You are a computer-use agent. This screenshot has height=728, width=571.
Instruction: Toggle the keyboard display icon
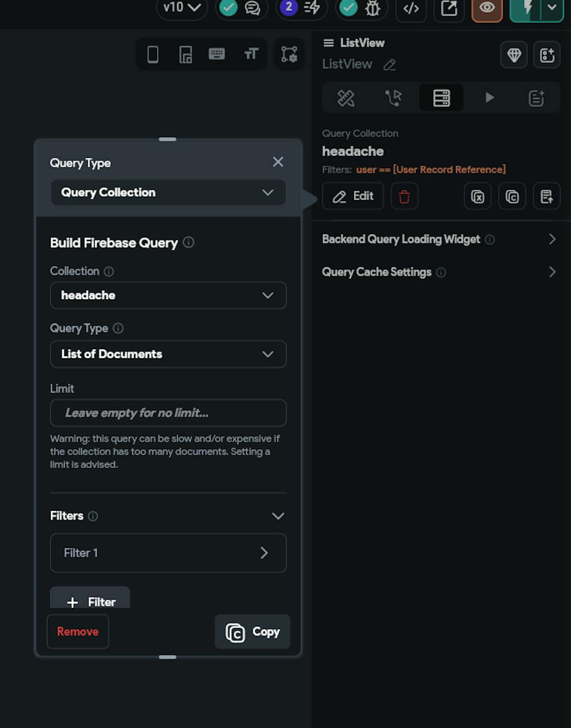point(217,54)
